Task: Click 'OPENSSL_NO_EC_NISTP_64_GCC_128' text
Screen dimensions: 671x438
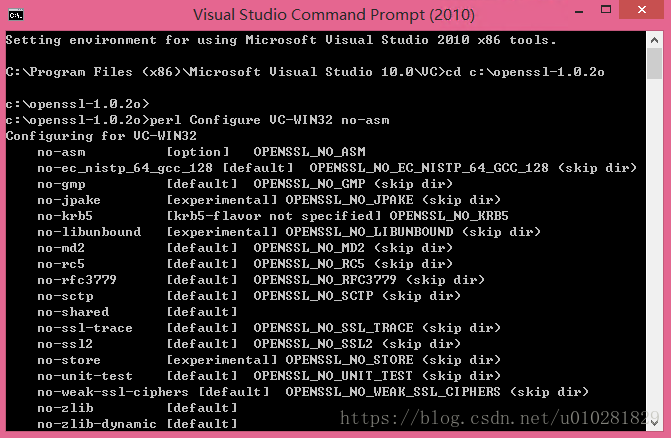Action: pos(429,168)
